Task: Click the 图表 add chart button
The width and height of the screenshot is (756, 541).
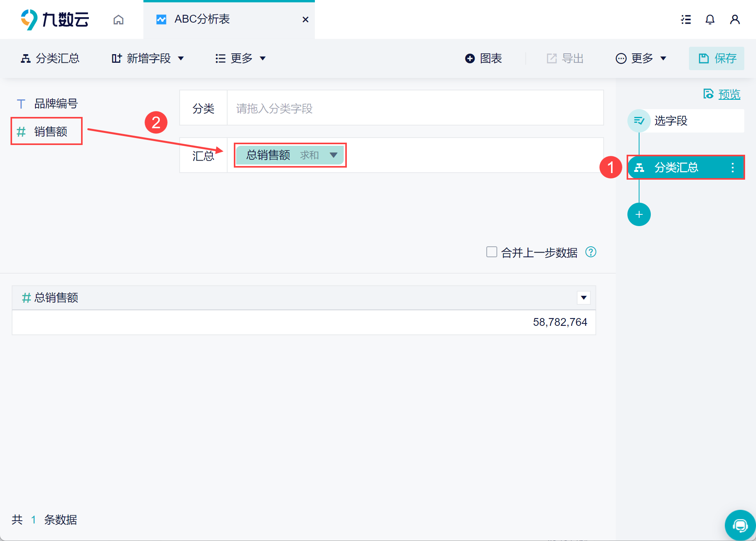Action: coord(483,58)
